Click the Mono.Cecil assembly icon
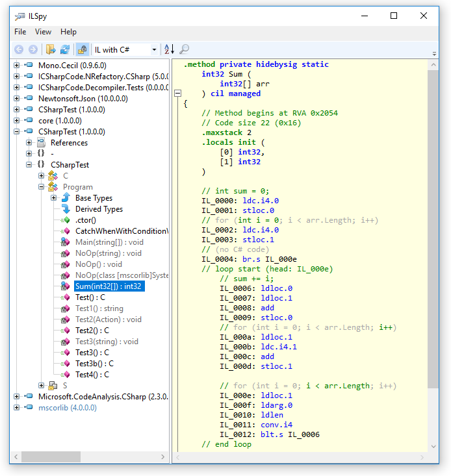451x476 pixels. coord(29,65)
